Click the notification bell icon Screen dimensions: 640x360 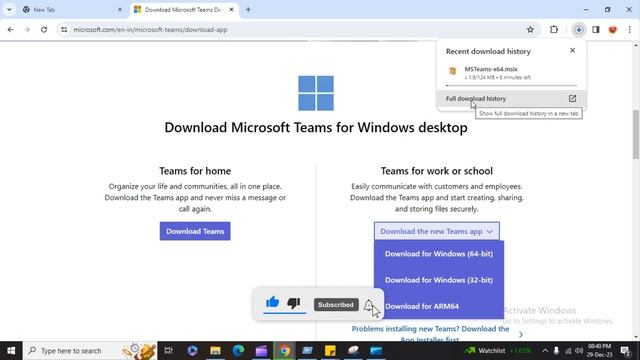tap(369, 305)
